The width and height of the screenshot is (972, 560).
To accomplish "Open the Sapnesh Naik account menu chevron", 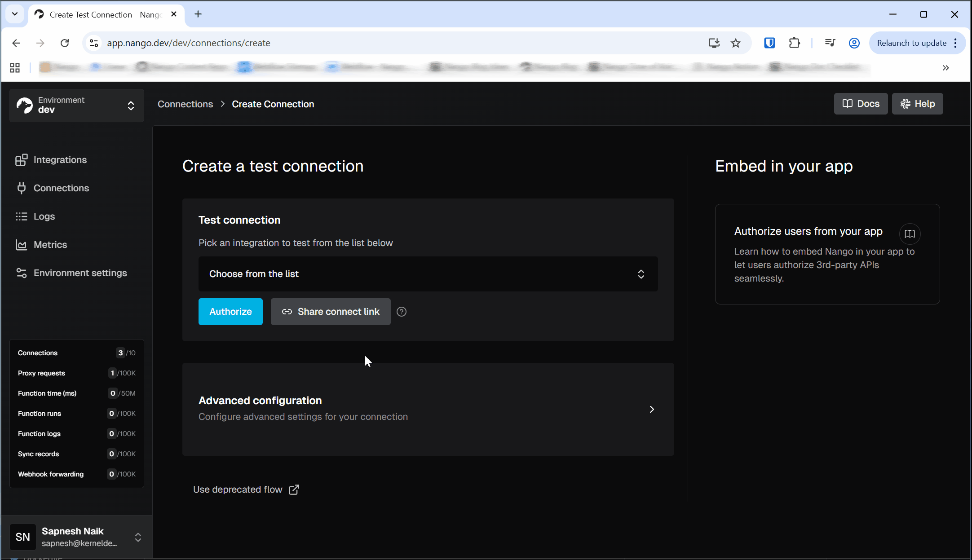I will point(138,537).
